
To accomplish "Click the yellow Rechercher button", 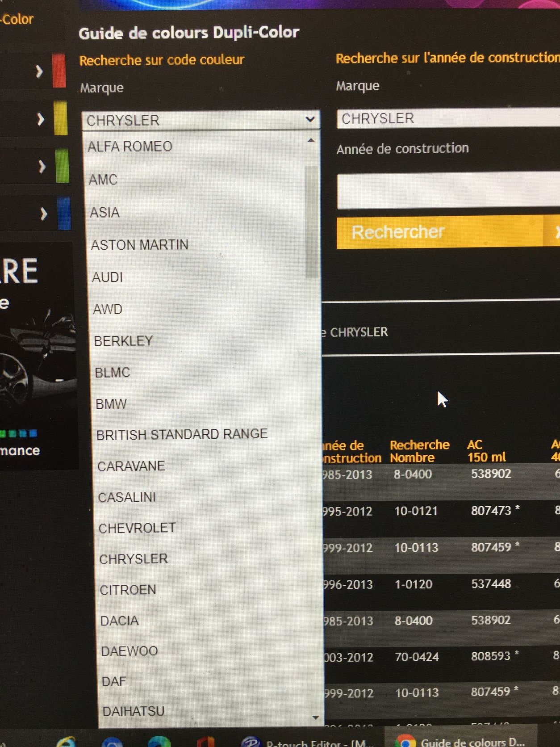I will pyautogui.click(x=448, y=232).
